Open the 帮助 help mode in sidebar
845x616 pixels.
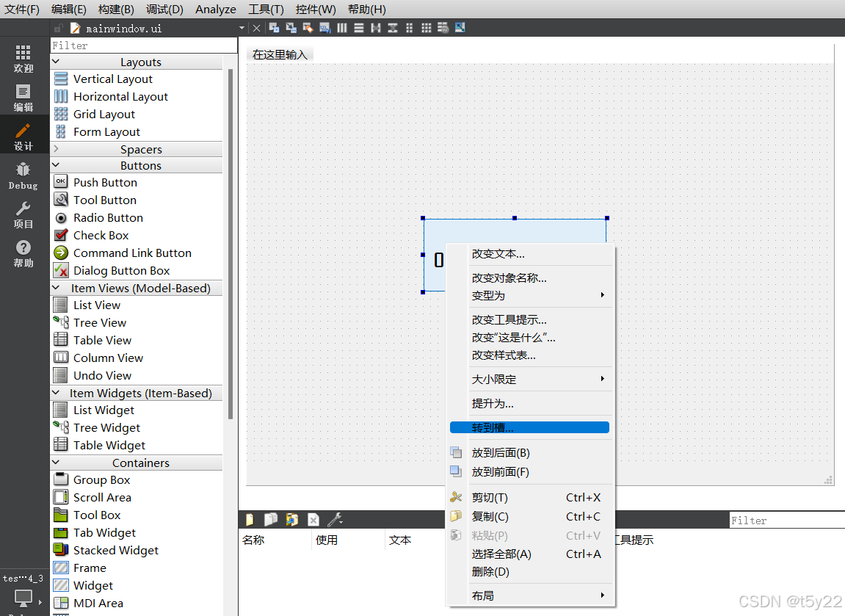click(23, 253)
